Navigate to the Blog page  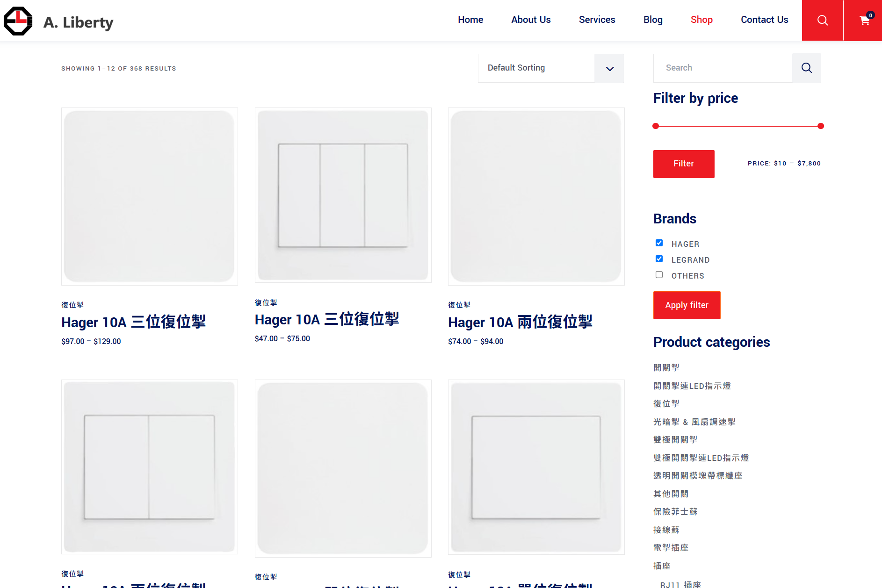point(653,20)
